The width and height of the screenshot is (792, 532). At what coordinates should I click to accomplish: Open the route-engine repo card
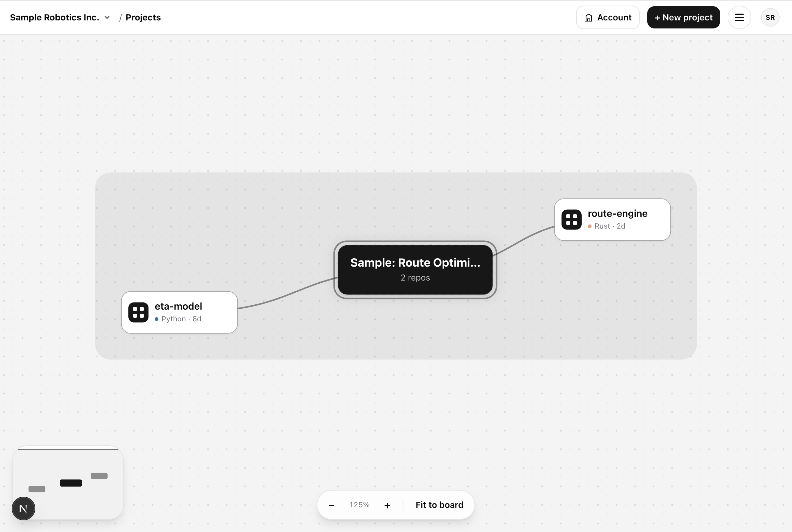[x=612, y=220]
